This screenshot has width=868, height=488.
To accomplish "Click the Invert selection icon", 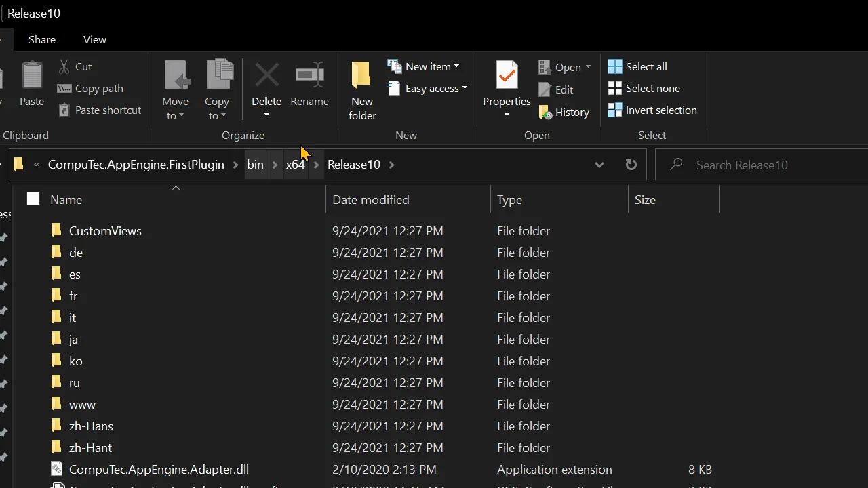I will 615,110.
